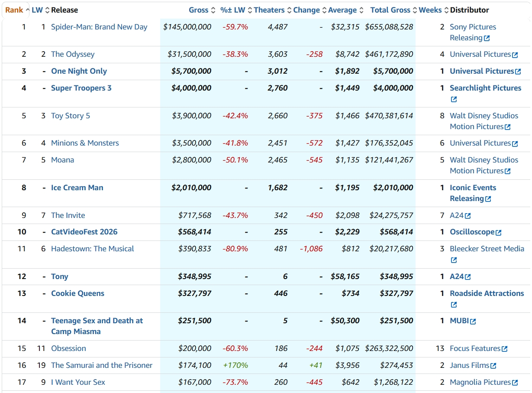Image resolution: width=532 pixels, height=393 pixels.
Task: Open external link icon beside Magnolia Pictures
Action: 515,383
